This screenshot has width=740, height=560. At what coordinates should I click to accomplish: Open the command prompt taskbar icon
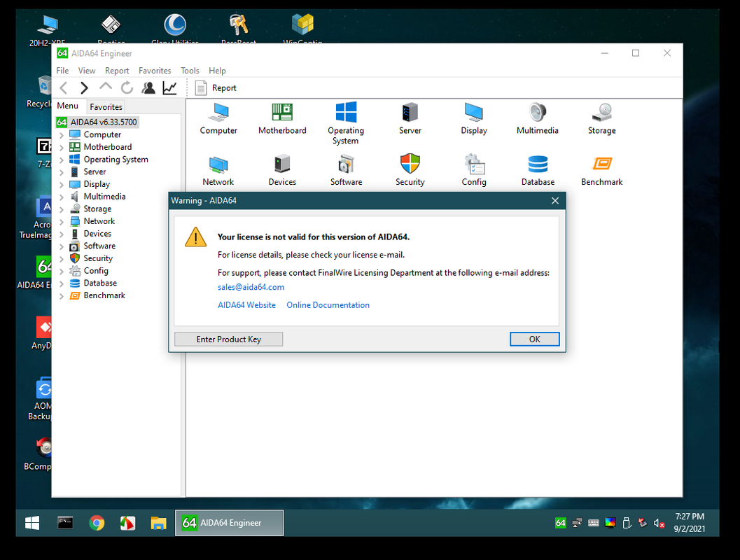(x=65, y=523)
